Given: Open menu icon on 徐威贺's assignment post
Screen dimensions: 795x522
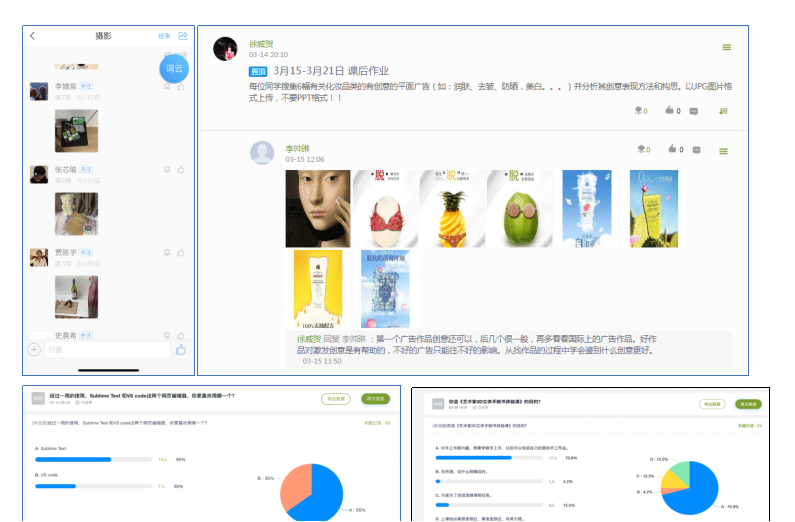Looking at the screenshot, I should [726, 47].
